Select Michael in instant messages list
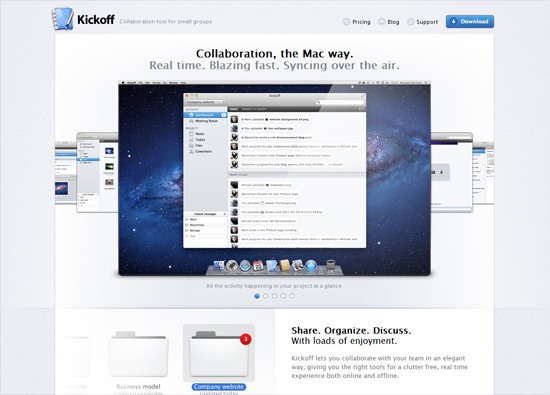 click(206, 230)
